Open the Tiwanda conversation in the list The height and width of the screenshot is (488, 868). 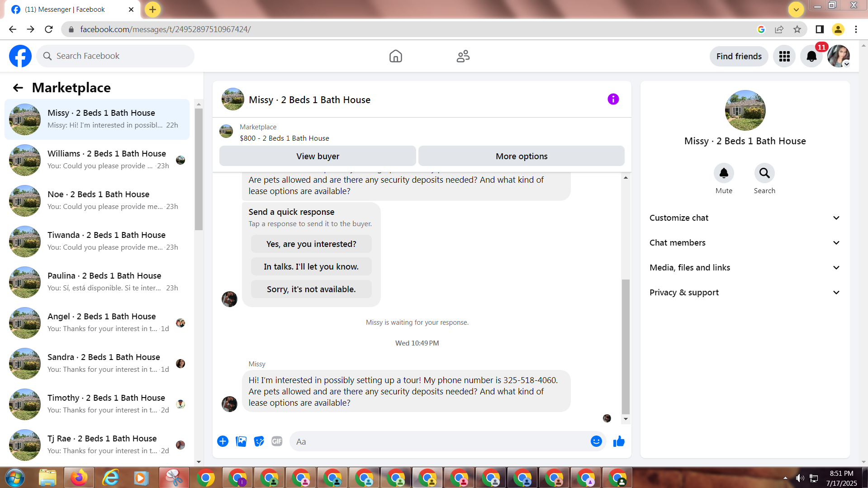[x=97, y=242]
